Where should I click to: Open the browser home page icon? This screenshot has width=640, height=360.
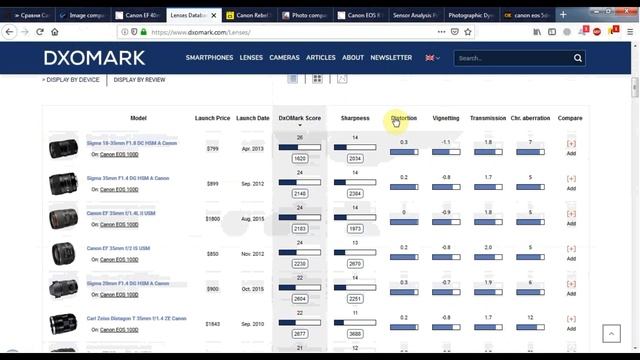55,32
